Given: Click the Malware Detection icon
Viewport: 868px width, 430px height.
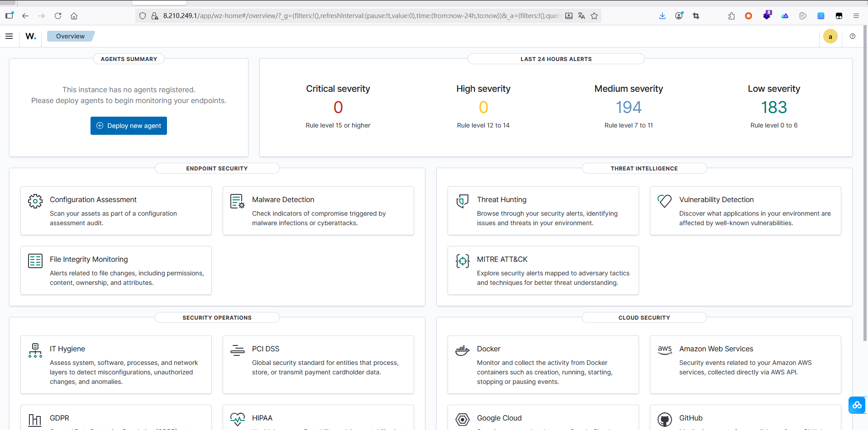Looking at the screenshot, I should [x=237, y=201].
